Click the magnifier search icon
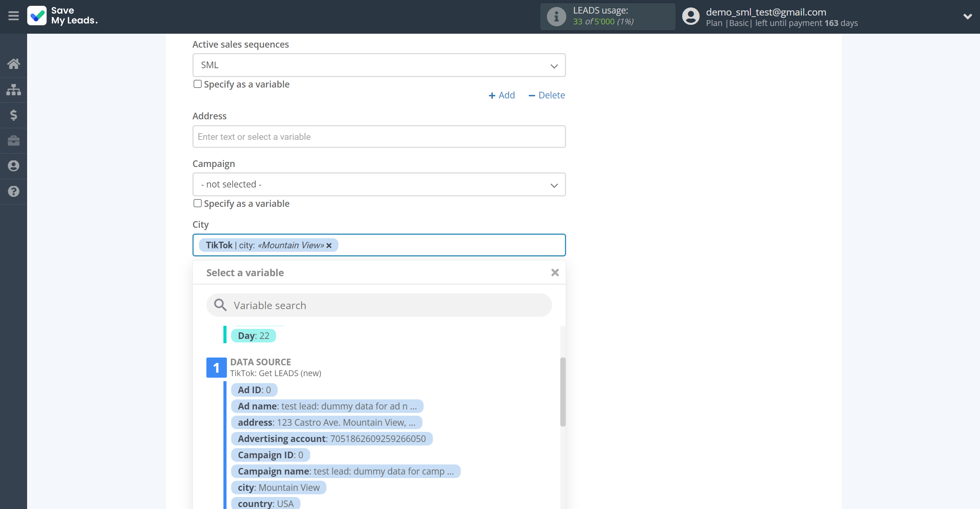 pyautogui.click(x=220, y=305)
